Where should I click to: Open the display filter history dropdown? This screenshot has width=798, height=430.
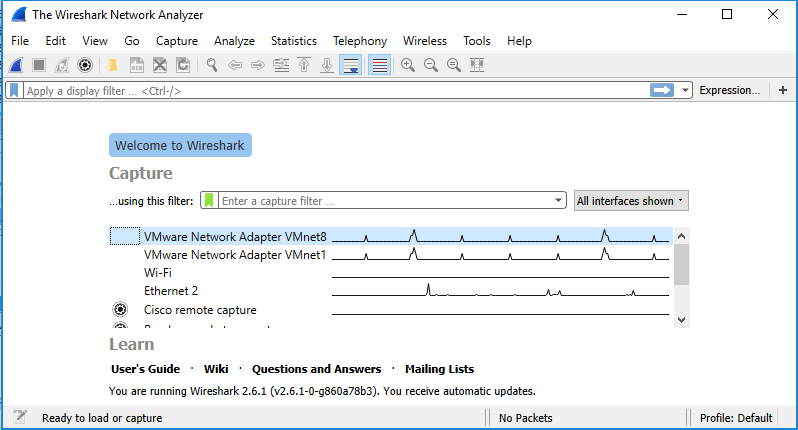tap(685, 90)
